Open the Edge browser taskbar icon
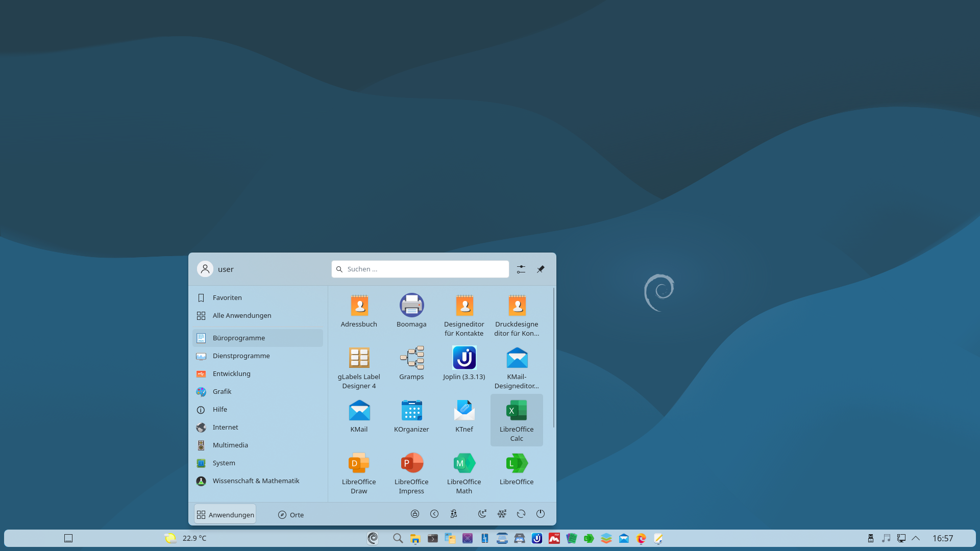This screenshot has width=980, height=551. click(x=641, y=538)
